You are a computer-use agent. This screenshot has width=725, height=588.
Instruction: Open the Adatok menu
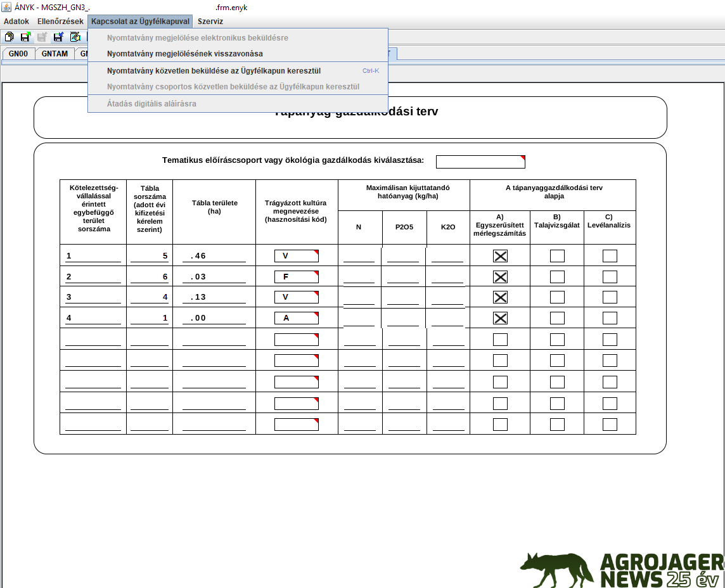tap(16, 22)
